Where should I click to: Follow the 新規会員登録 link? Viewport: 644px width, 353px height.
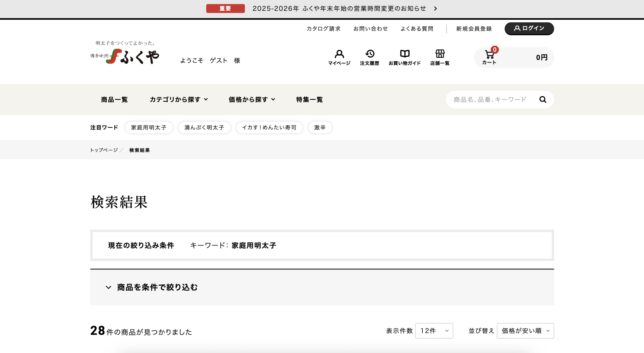[474, 29]
